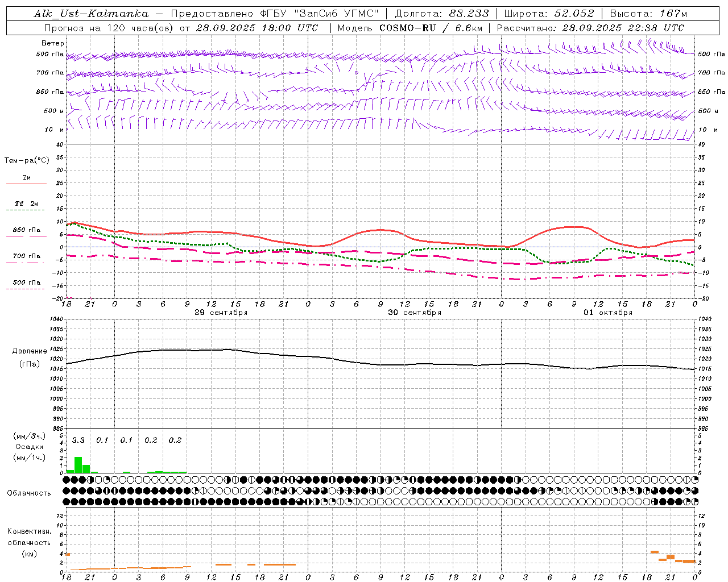The image size is (728, 582).
Task: Click the '850 гПа' entry in temperature legend
Action: tap(27, 230)
